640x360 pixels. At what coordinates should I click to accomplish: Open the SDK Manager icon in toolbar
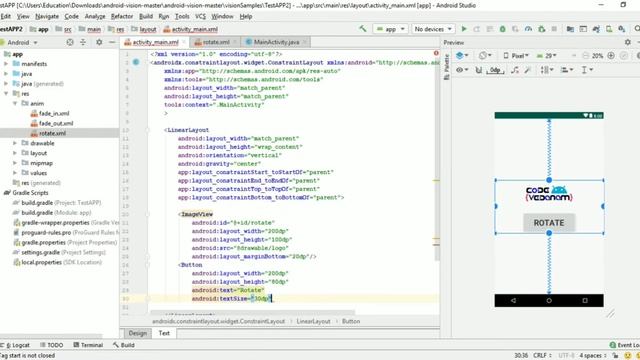621,29
